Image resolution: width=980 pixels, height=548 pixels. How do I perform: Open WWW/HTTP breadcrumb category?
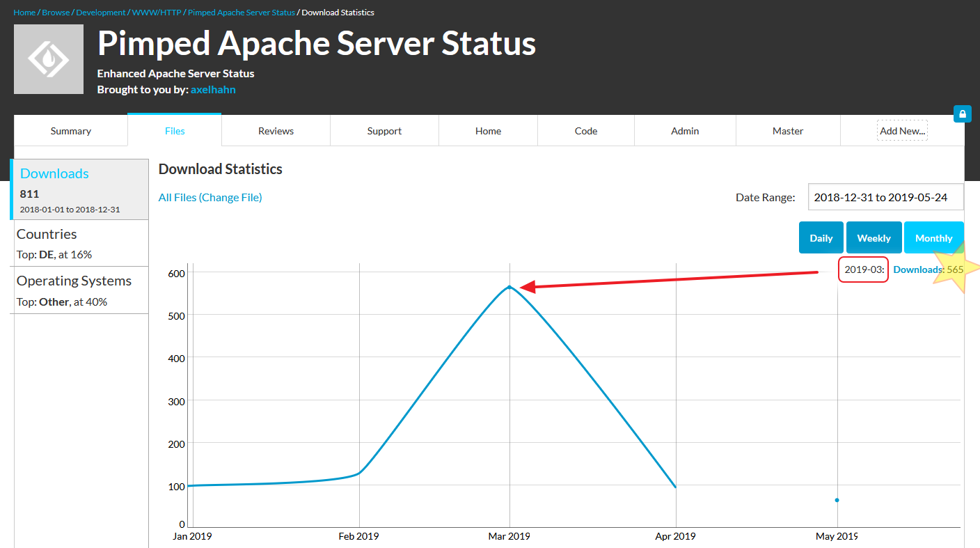pos(157,13)
